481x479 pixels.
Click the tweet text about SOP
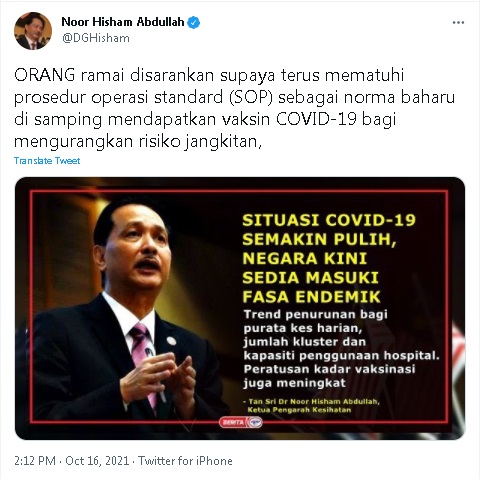click(x=234, y=109)
